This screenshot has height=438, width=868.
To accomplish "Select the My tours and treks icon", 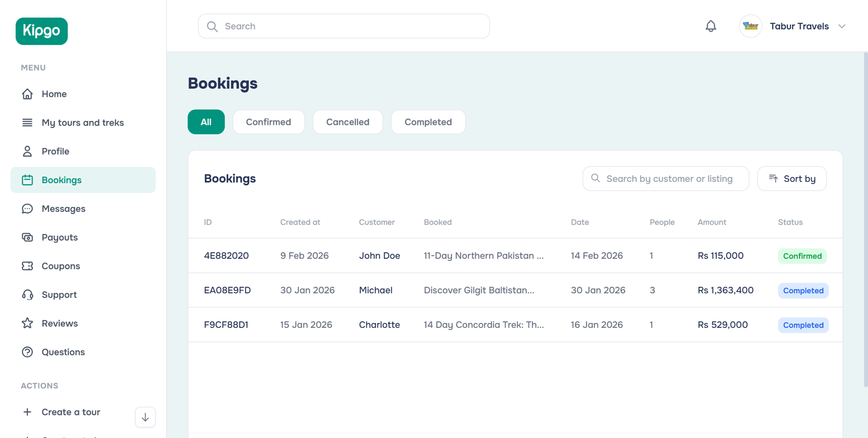I will [28, 122].
